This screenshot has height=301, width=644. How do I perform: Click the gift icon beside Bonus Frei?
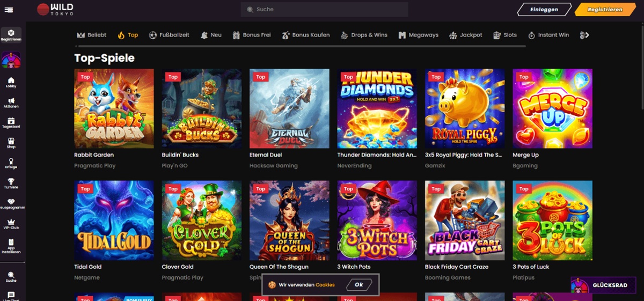pyautogui.click(x=236, y=35)
